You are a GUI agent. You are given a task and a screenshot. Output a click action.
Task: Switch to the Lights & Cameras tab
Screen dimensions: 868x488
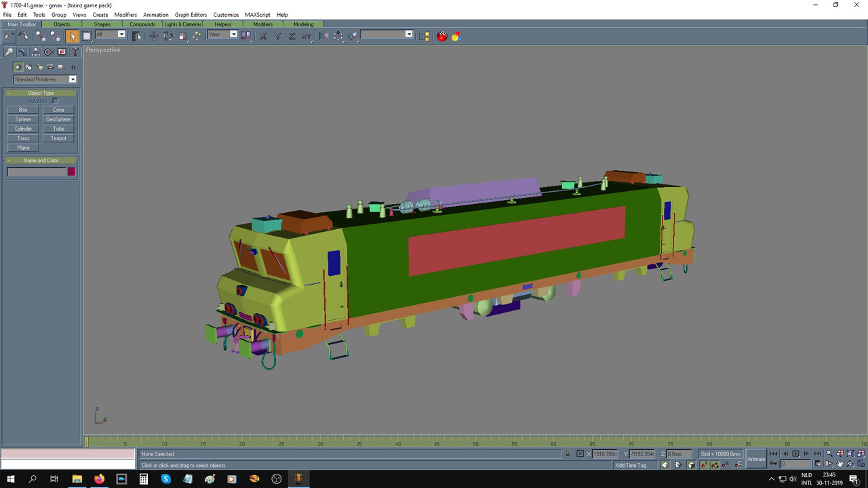[183, 24]
